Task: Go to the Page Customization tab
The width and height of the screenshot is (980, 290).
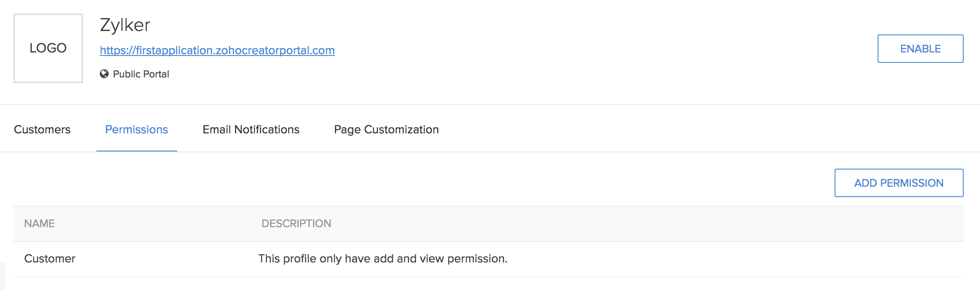Action: click(386, 130)
